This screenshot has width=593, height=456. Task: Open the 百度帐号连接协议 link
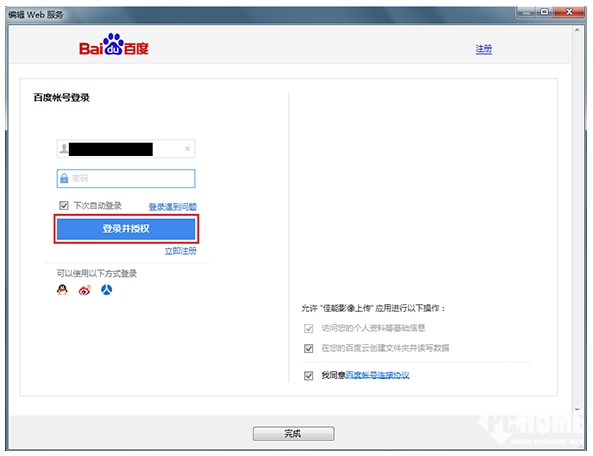pyautogui.click(x=377, y=375)
